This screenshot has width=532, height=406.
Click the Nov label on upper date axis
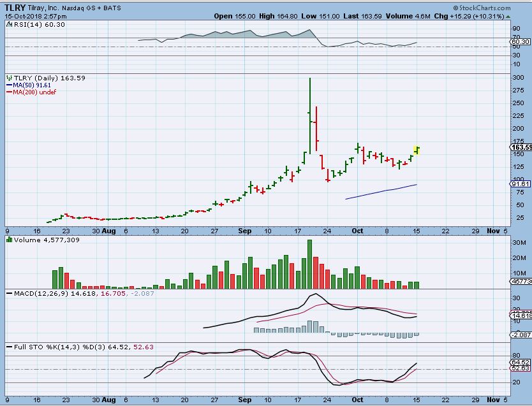(x=493, y=231)
